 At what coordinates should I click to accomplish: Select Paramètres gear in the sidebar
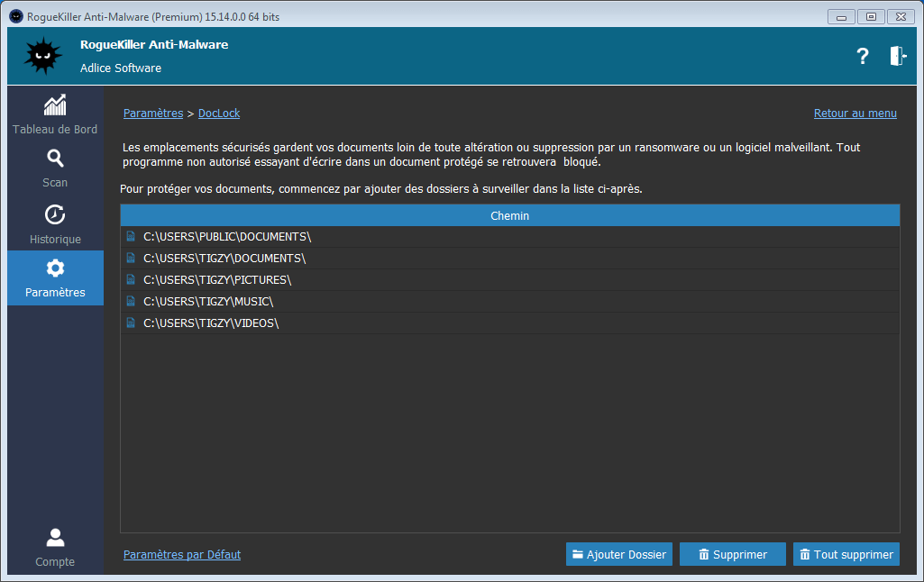(55, 278)
